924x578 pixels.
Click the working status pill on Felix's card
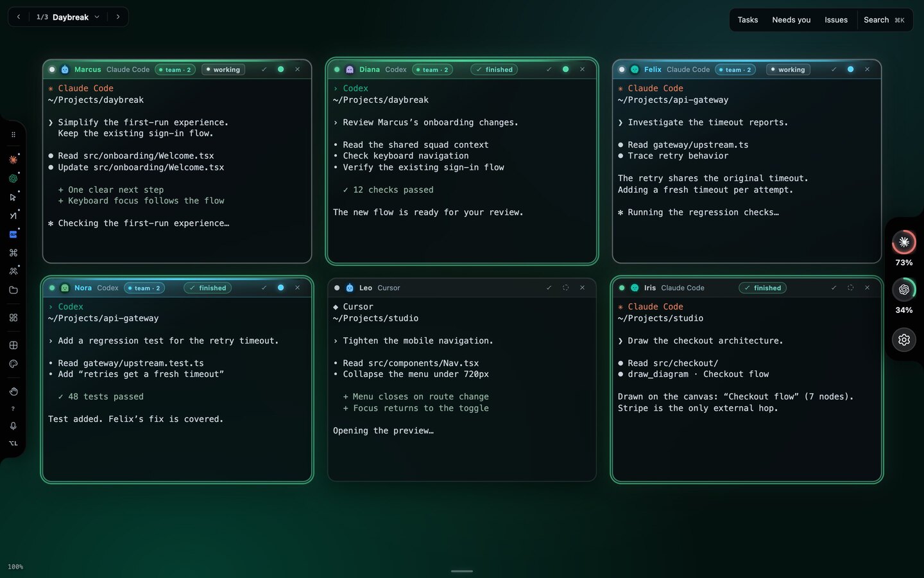click(x=788, y=69)
